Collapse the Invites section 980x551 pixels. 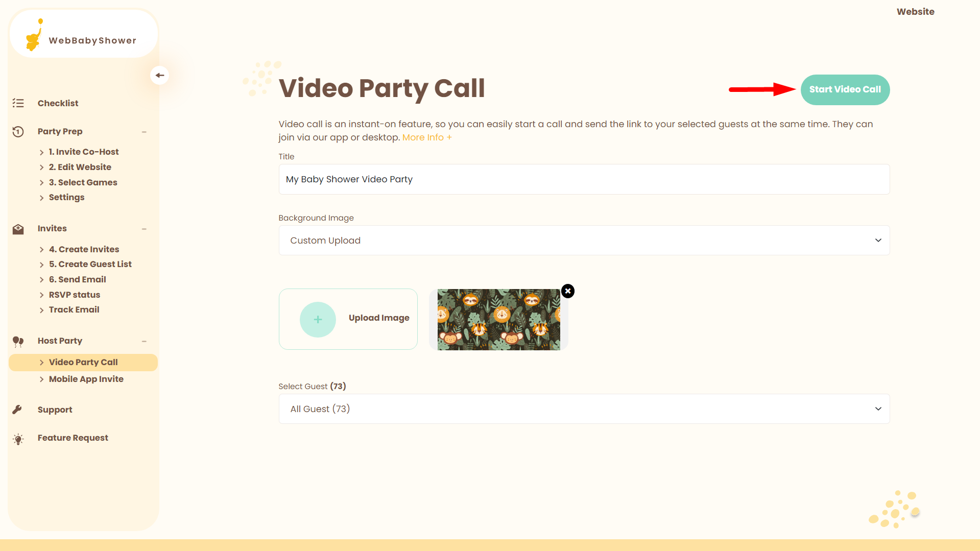[x=144, y=229]
